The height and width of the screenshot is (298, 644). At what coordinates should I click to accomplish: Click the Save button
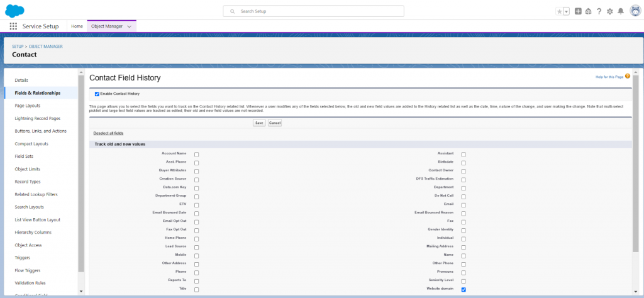[258, 123]
